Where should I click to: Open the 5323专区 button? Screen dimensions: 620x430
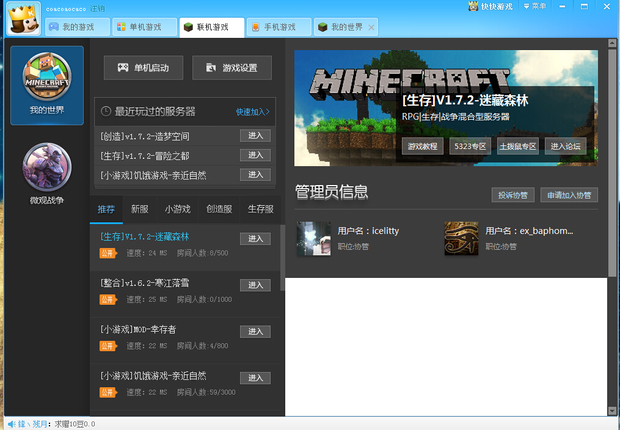(470, 146)
